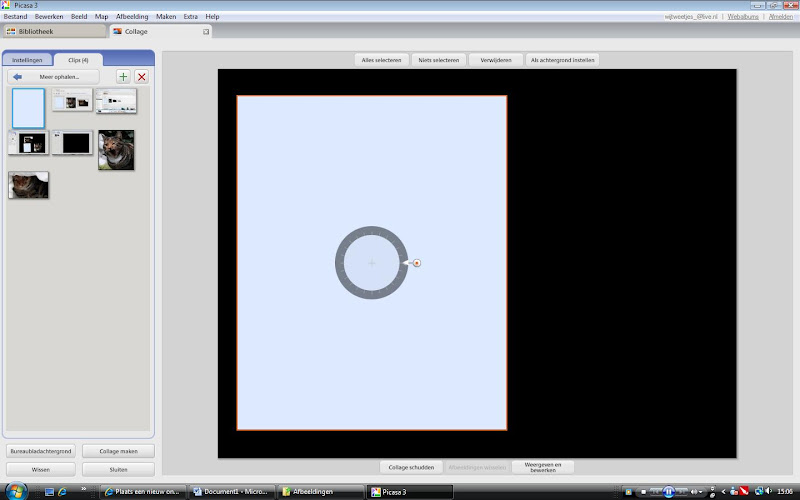
Task: Click Als achtergrond instellen button
Action: coord(562,60)
